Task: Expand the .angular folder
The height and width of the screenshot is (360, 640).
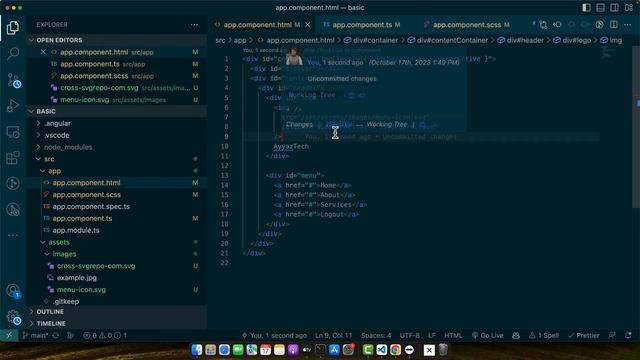Action: [x=116, y=123]
